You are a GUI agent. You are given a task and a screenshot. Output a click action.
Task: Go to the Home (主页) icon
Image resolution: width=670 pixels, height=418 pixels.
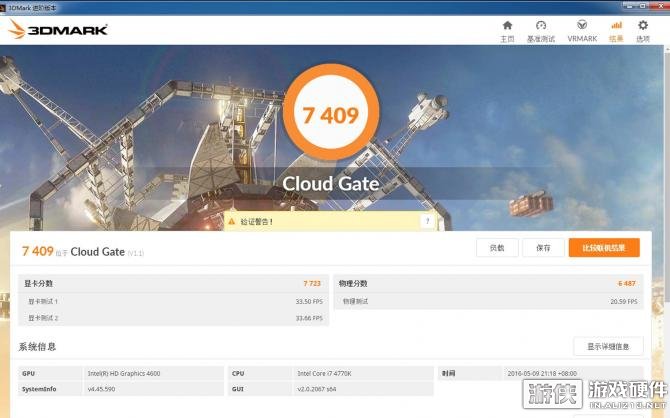click(x=507, y=30)
